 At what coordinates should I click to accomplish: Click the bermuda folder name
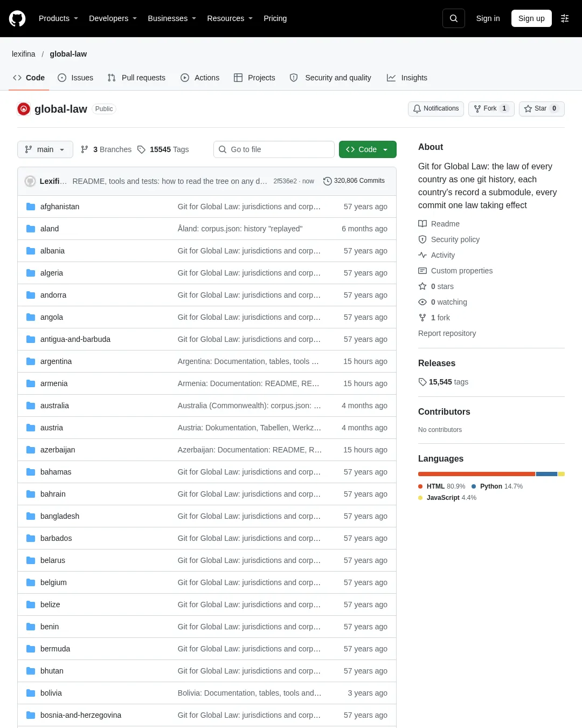point(55,649)
